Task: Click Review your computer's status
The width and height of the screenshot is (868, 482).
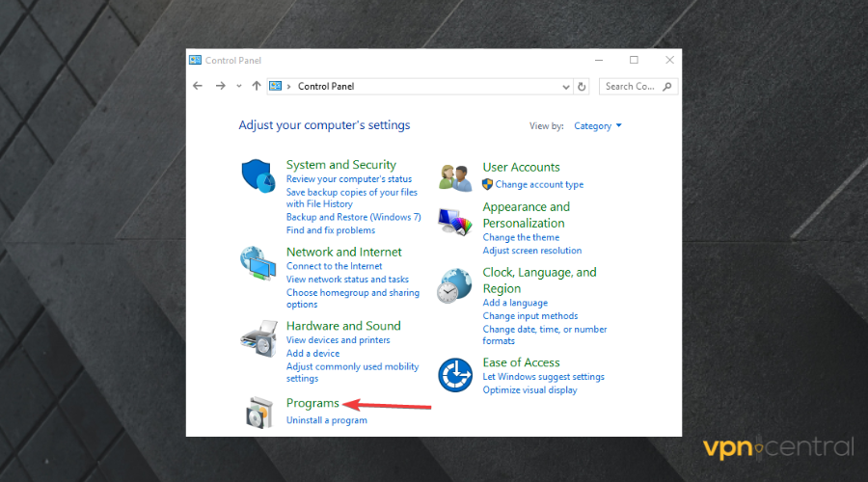Action: tap(349, 179)
